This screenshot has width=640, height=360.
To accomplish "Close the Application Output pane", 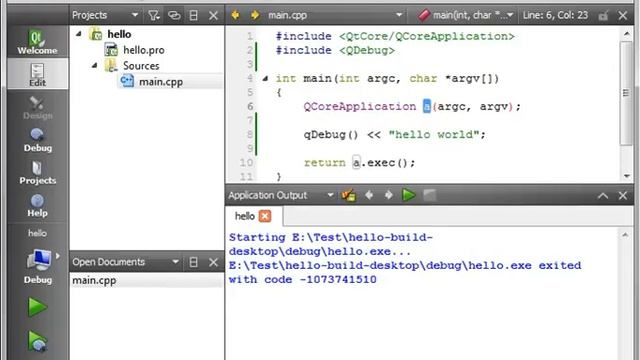I will coord(622,196).
